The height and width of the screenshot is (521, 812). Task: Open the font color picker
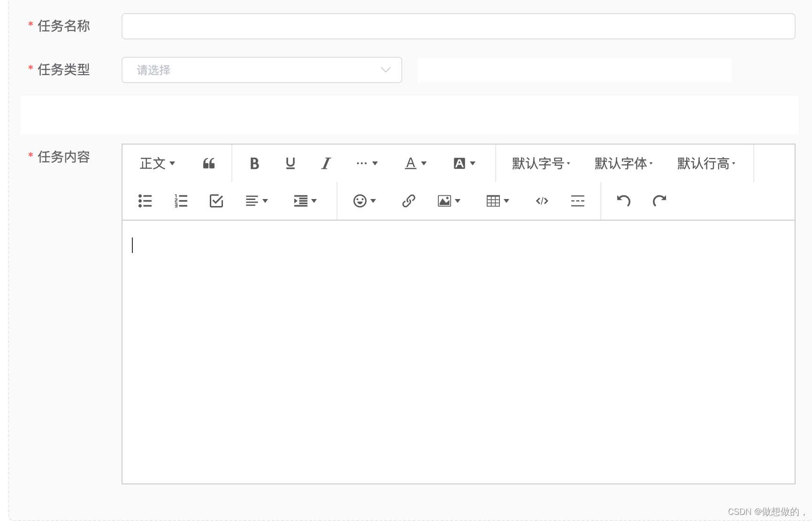(416, 163)
